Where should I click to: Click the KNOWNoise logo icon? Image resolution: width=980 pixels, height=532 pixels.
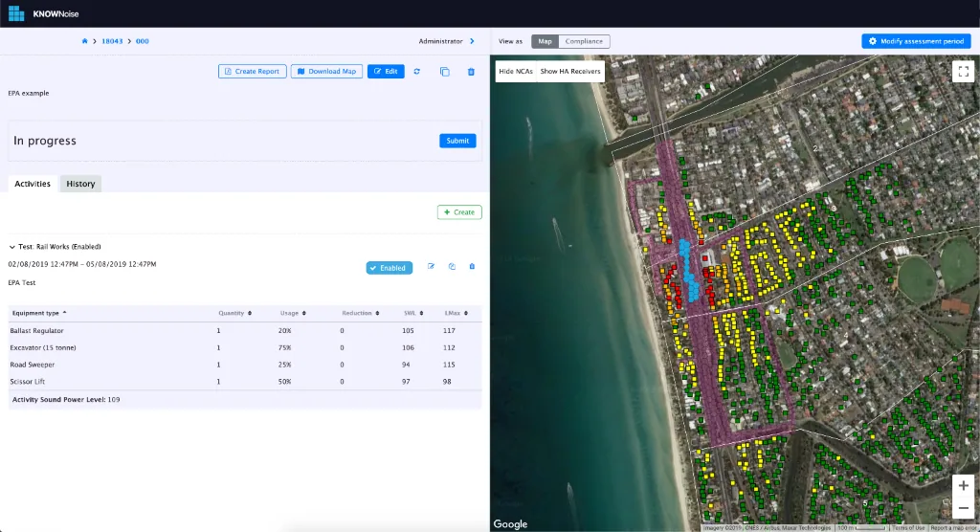pos(16,13)
